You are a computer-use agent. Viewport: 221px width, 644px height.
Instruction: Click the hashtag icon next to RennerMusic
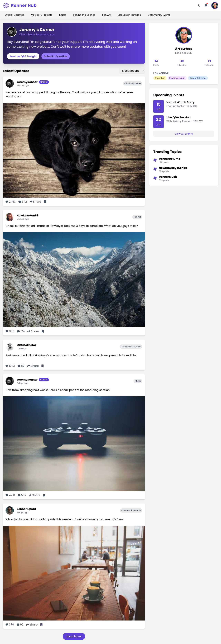click(155, 178)
